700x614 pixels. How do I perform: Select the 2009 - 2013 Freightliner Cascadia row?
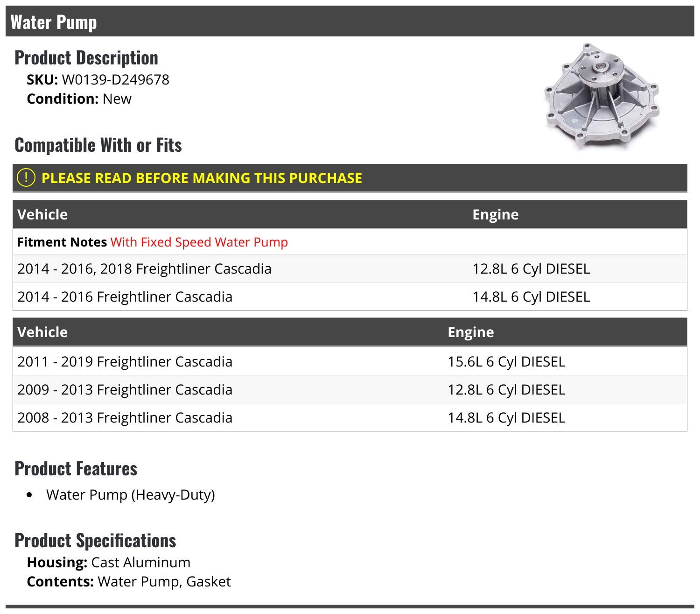125,390
